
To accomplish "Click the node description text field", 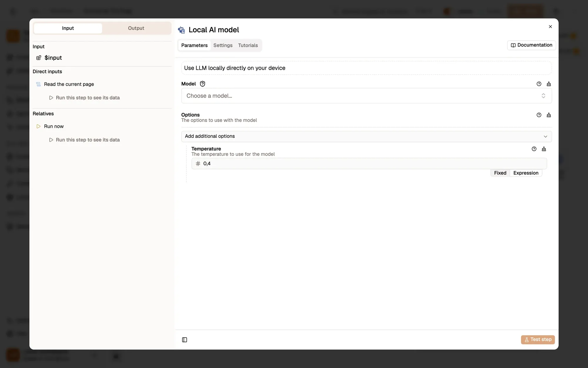I will click(x=366, y=68).
